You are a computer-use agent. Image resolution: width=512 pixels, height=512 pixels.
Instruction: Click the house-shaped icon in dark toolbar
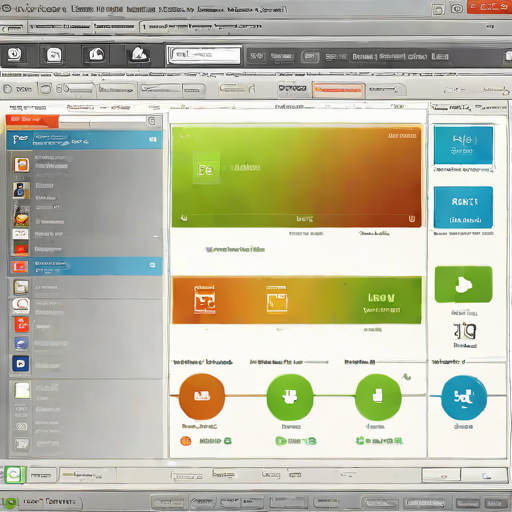click(96, 55)
